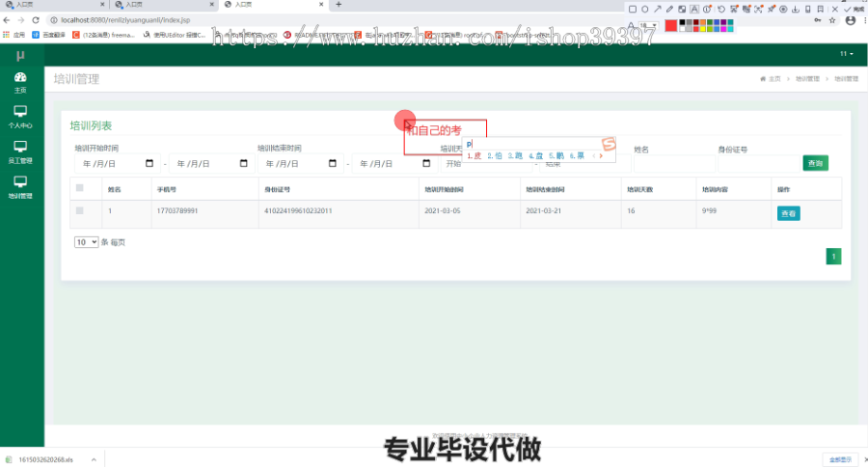868x467 pixels.
Task: Pick the magenta color swatch
Action: click(723, 29)
